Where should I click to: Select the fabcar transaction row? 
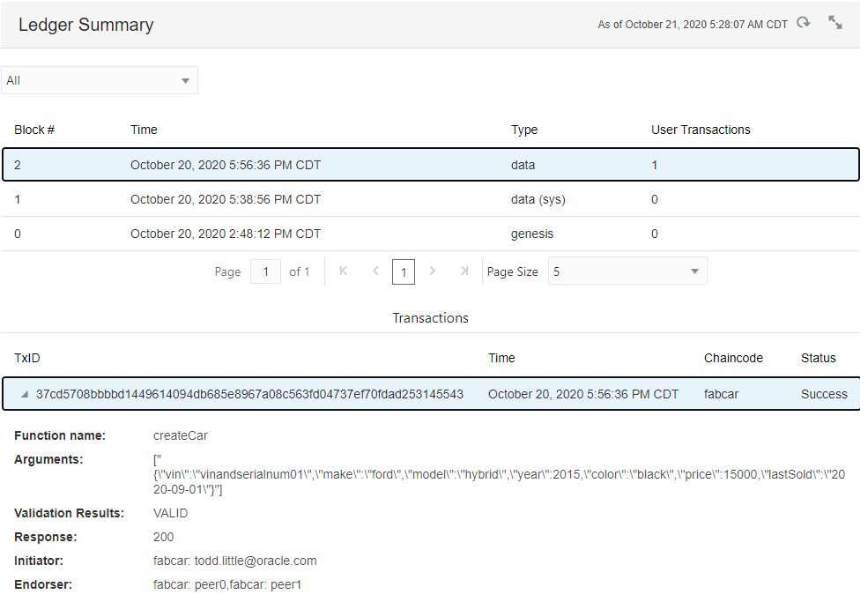(352, 394)
